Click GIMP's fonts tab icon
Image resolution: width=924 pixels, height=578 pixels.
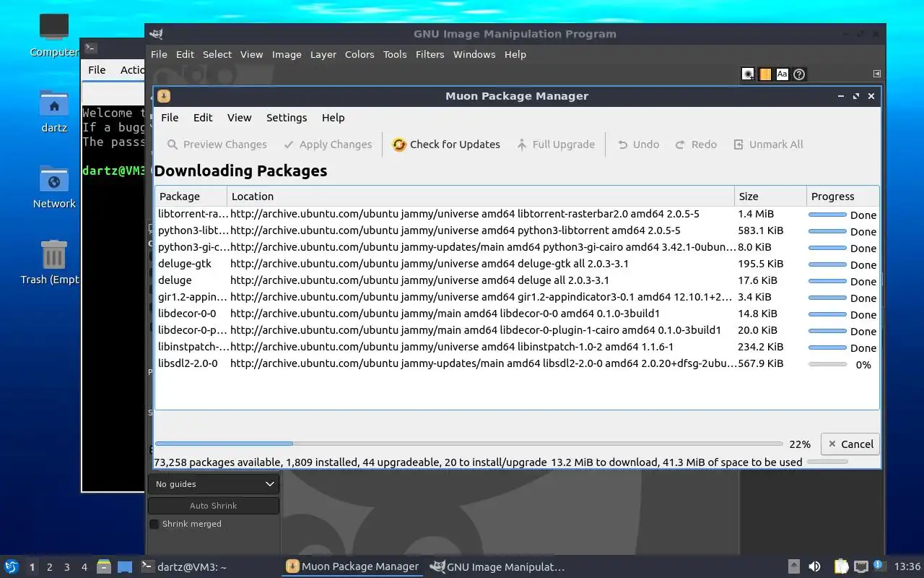coord(782,74)
